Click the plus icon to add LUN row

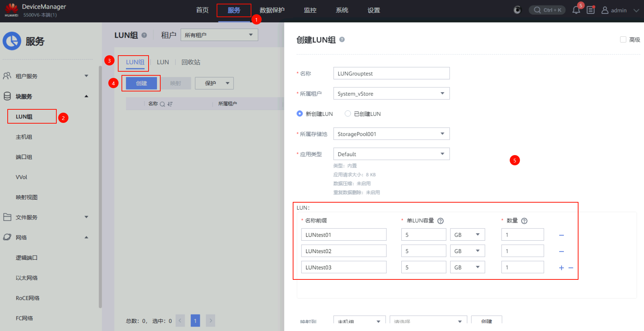pos(561,268)
